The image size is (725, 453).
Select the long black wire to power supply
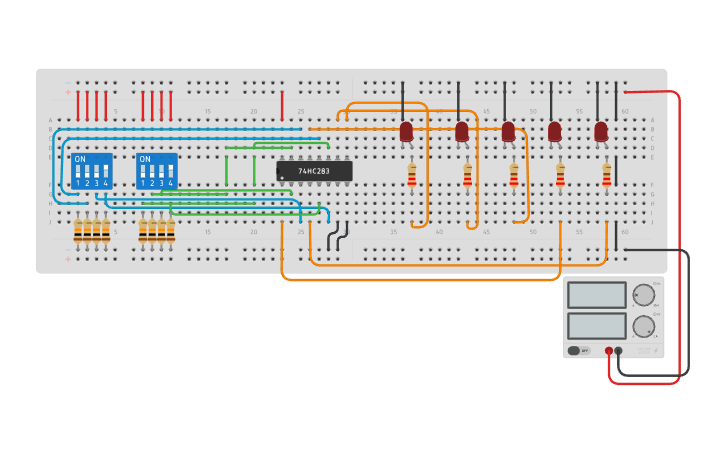688,314
